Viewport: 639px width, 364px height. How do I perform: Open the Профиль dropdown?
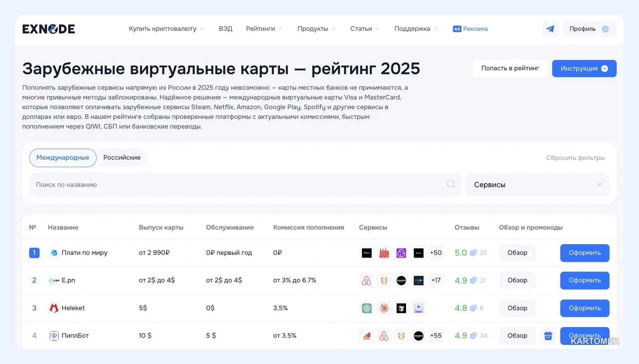[x=589, y=29]
